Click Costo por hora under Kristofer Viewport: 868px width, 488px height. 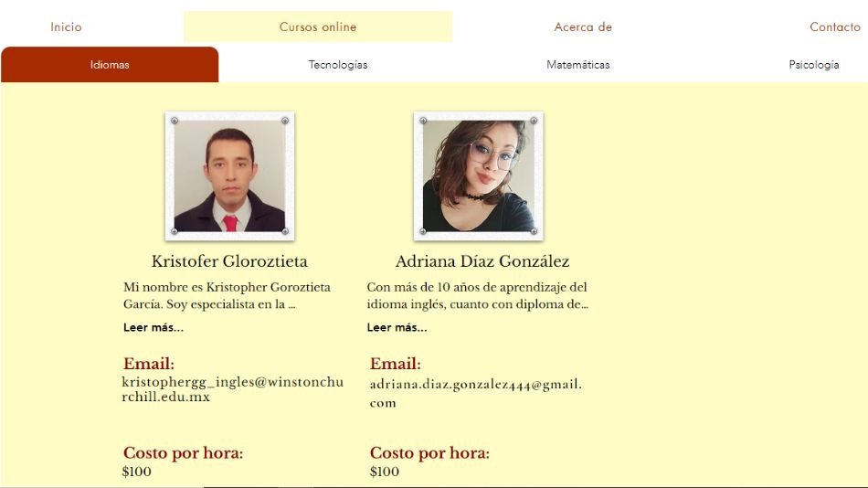coord(184,453)
